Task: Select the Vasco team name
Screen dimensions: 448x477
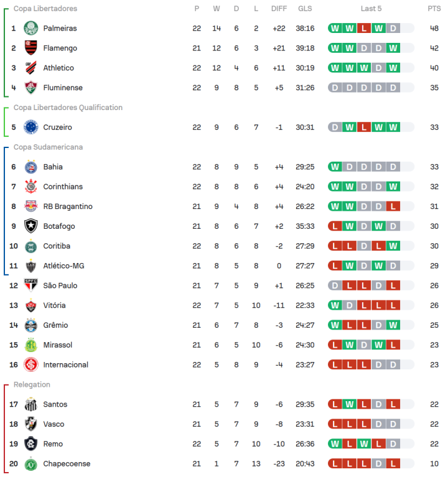Action: point(54,424)
